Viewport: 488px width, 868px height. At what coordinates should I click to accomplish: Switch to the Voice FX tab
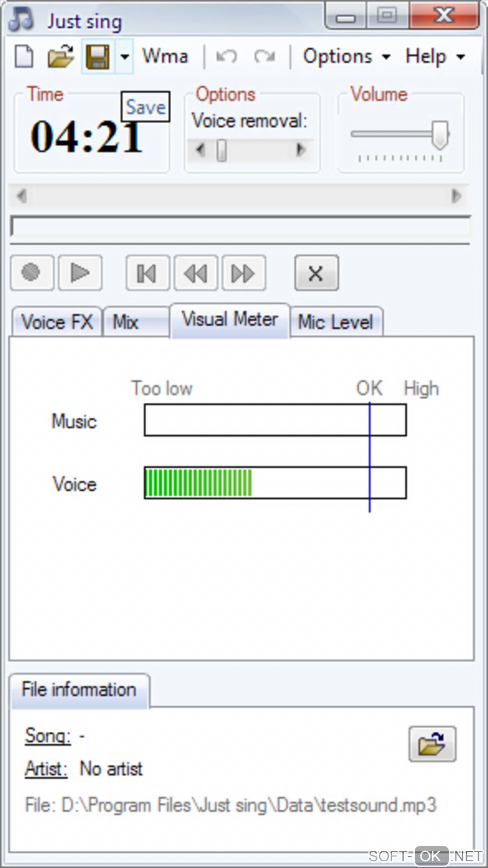point(57,322)
